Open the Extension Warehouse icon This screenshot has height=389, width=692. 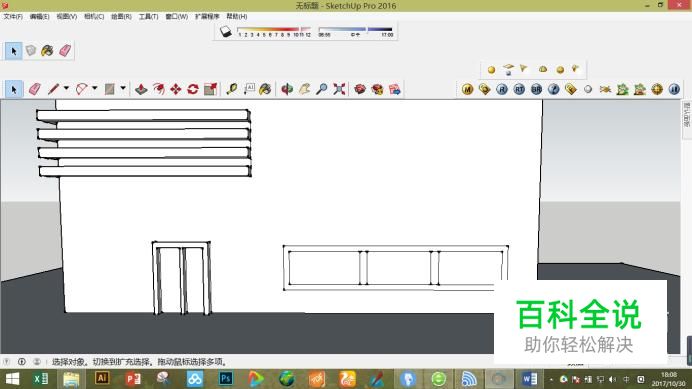(x=377, y=89)
